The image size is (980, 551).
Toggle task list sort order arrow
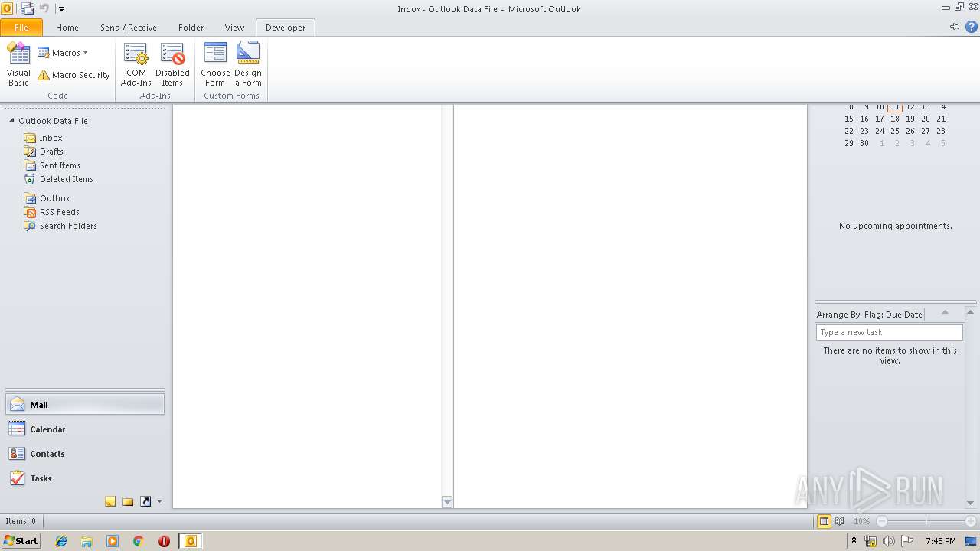945,312
